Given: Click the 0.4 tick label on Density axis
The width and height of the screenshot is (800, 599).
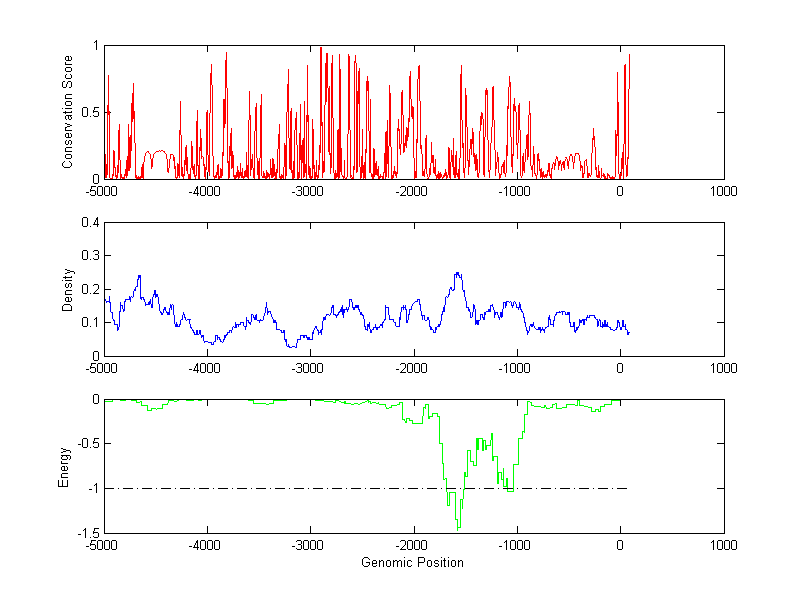Looking at the screenshot, I should coord(89,223).
